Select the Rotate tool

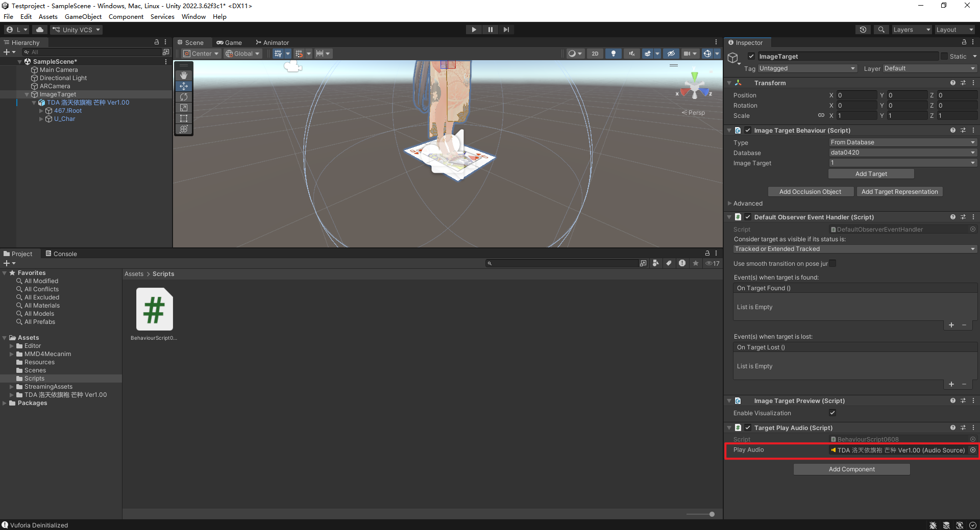pos(184,97)
